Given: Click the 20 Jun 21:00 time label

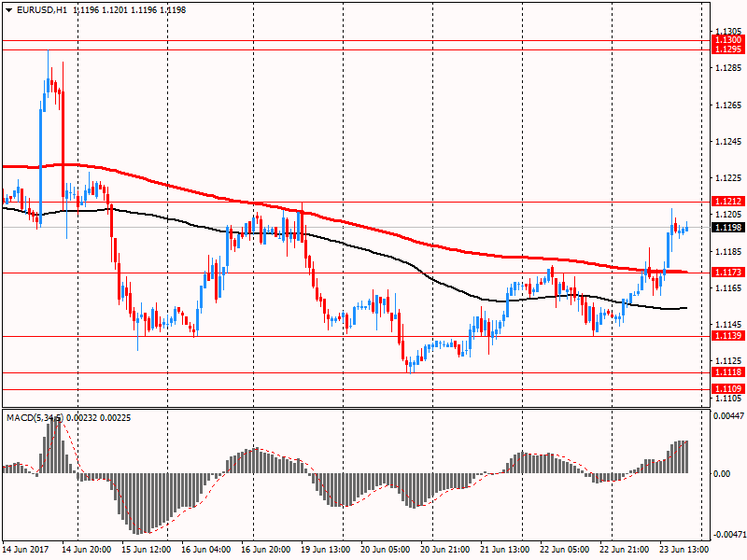Looking at the screenshot, I should (445, 550).
